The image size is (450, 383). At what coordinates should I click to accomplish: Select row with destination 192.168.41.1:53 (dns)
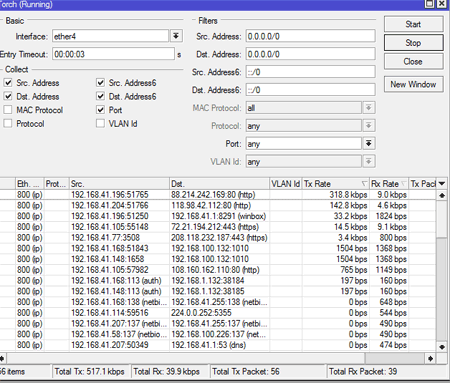(x=218, y=345)
